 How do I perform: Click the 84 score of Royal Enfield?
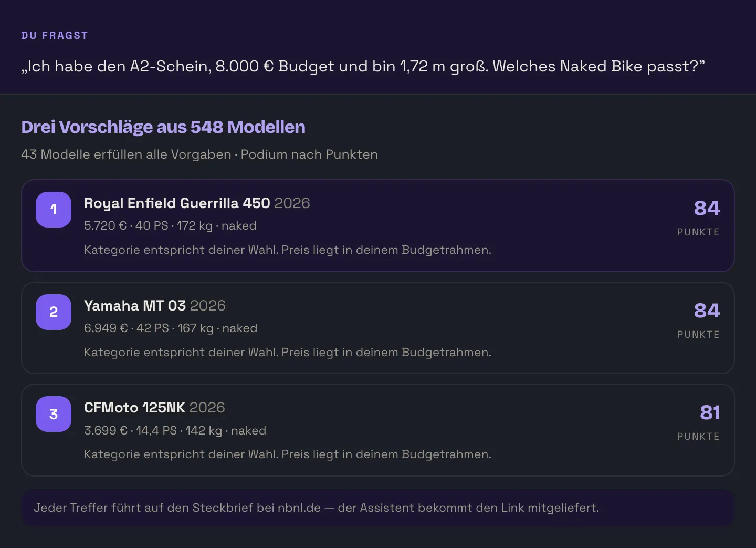pos(707,208)
